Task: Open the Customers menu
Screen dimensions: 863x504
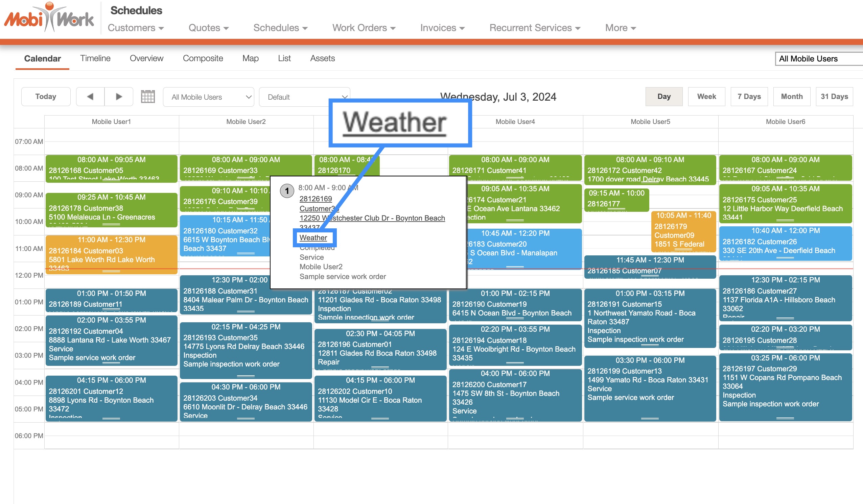Action: click(x=136, y=28)
